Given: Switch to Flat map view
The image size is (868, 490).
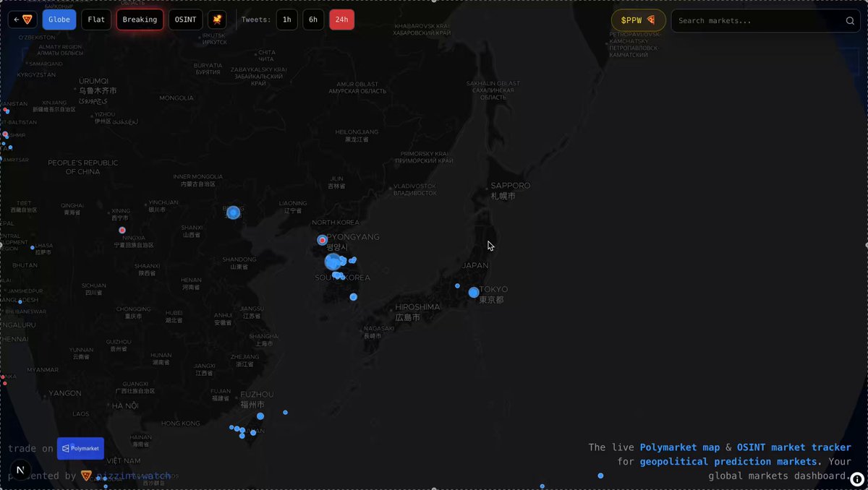Looking at the screenshot, I should click(96, 20).
